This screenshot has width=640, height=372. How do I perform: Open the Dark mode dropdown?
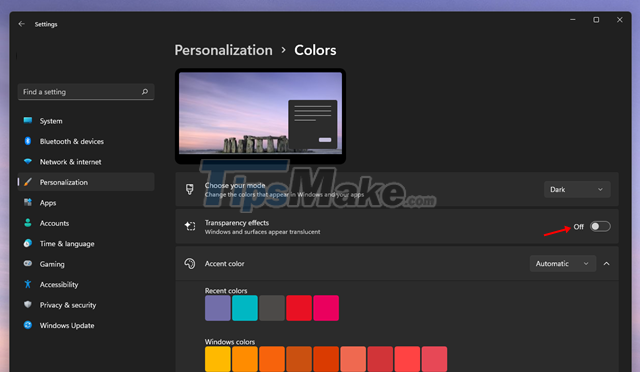point(577,189)
